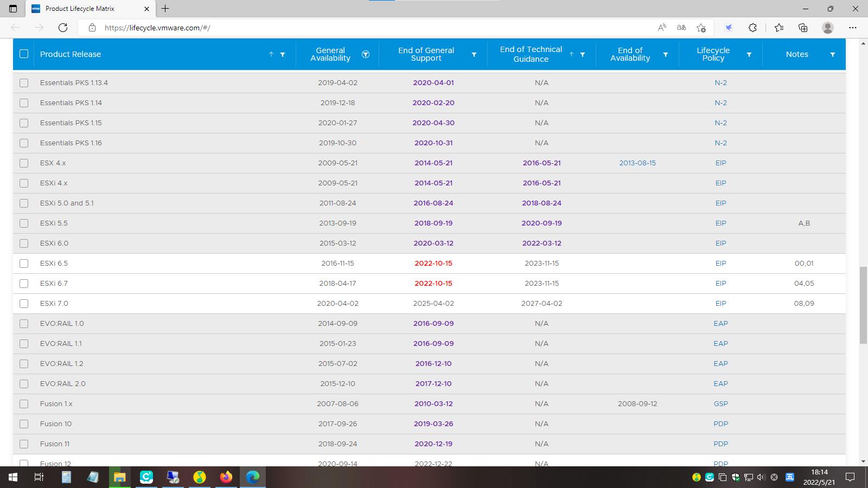
Task: Click the translate page icon
Action: (x=681, y=28)
